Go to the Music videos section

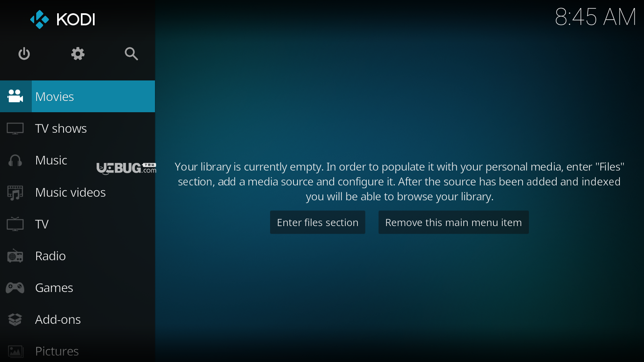70,193
